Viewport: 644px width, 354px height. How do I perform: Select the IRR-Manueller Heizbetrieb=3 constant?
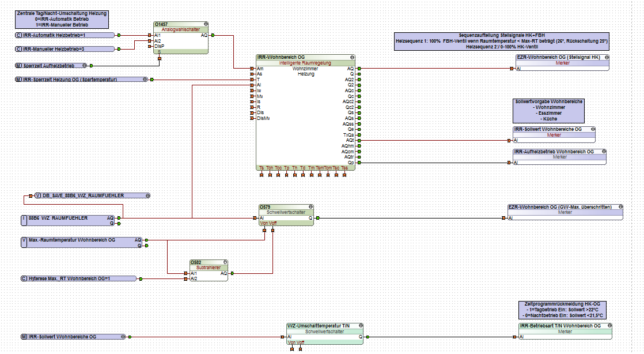pyautogui.click(x=65, y=49)
